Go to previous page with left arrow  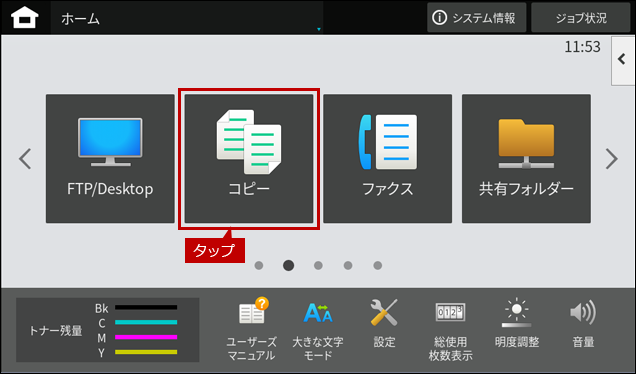coord(25,159)
